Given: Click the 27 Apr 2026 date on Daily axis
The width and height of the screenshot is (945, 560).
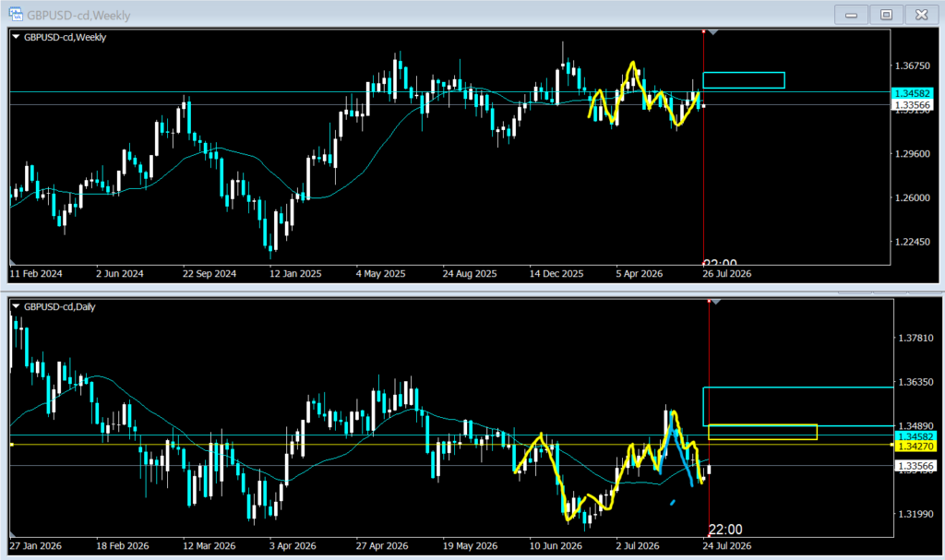Looking at the screenshot, I should click(382, 546).
